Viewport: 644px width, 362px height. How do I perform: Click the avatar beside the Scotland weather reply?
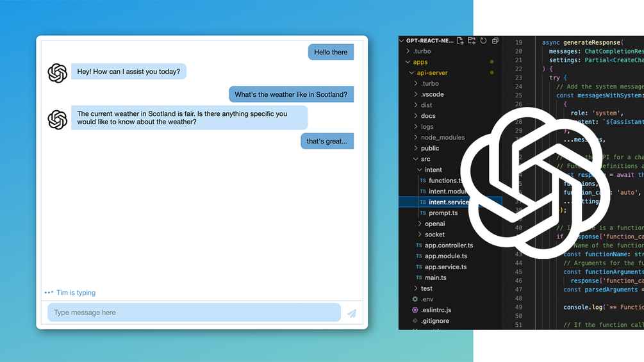(58, 120)
